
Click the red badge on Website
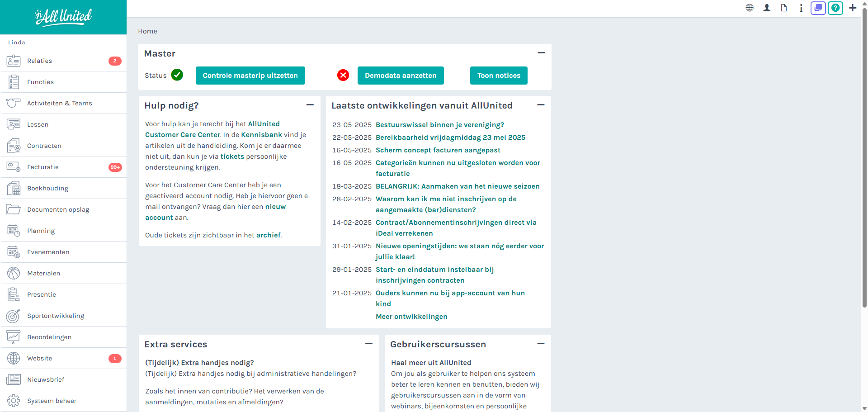click(x=115, y=359)
